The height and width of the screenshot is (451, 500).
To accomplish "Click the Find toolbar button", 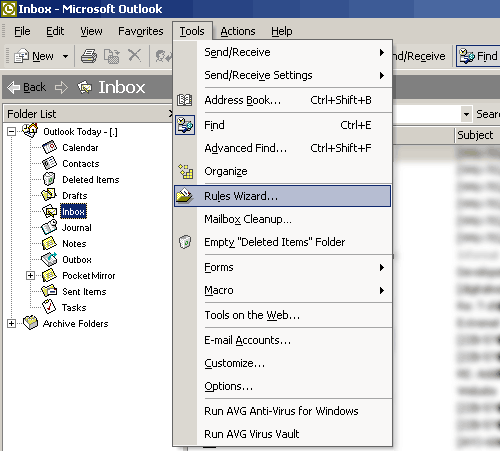I will click(x=479, y=56).
